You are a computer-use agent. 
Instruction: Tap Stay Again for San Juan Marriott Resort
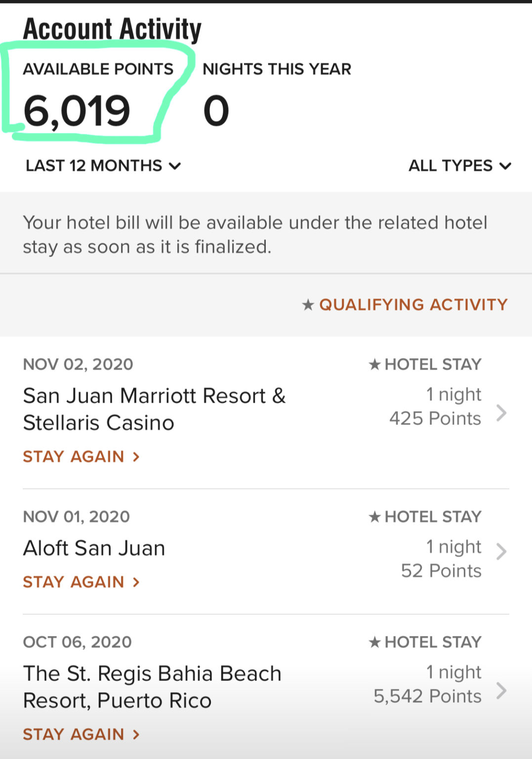click(x=82, y=457)
